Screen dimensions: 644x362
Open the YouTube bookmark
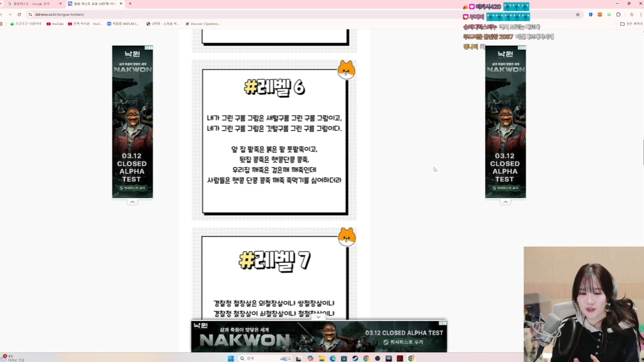click(x=55, y=24)
